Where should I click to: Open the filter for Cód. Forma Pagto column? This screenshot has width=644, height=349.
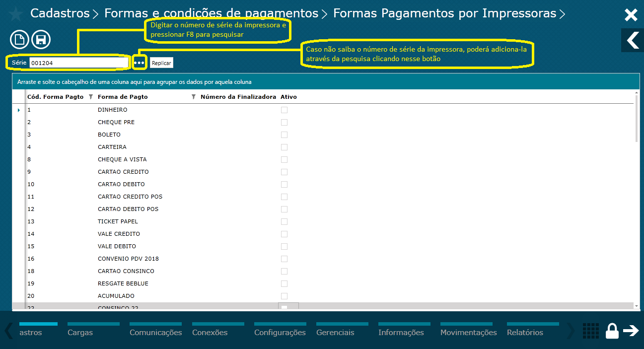coord(90,97)
